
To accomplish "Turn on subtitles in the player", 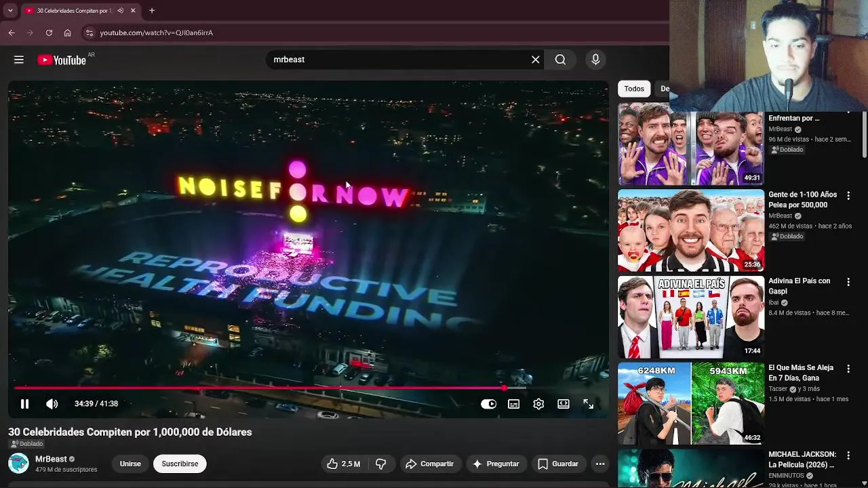I will [514, 404].
